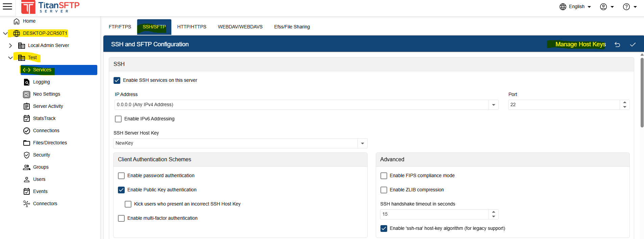Click the undo/revert changes icon
The image size is (644, 239).
[x=617, y=45]
